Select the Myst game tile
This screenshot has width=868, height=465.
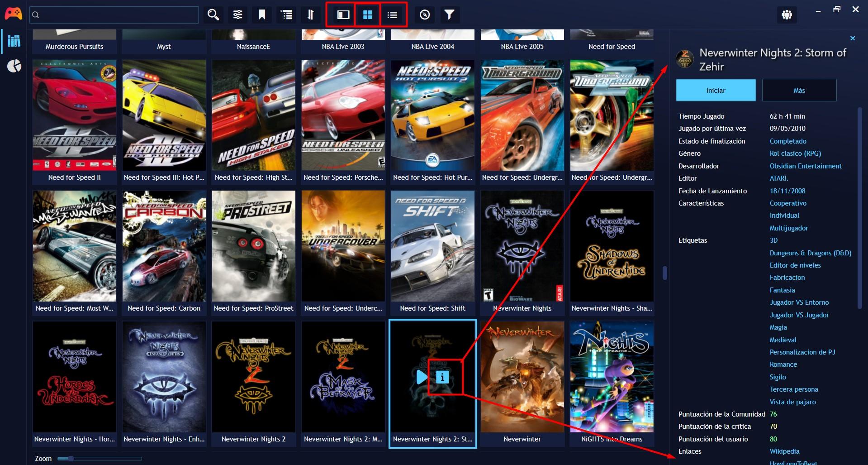click(164, 42)
